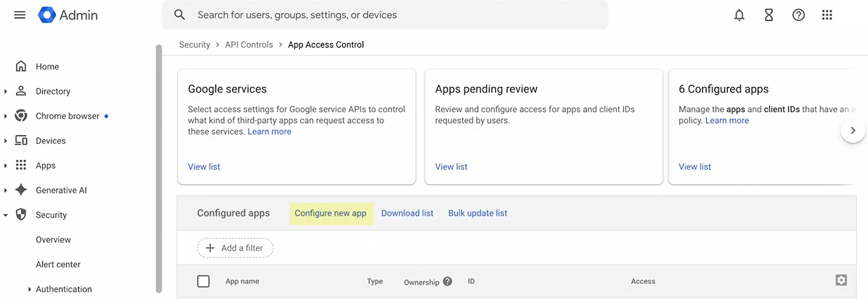This screenshot has height=300, width=868.
Task: Open the Google apps grid
Action: 827,16
